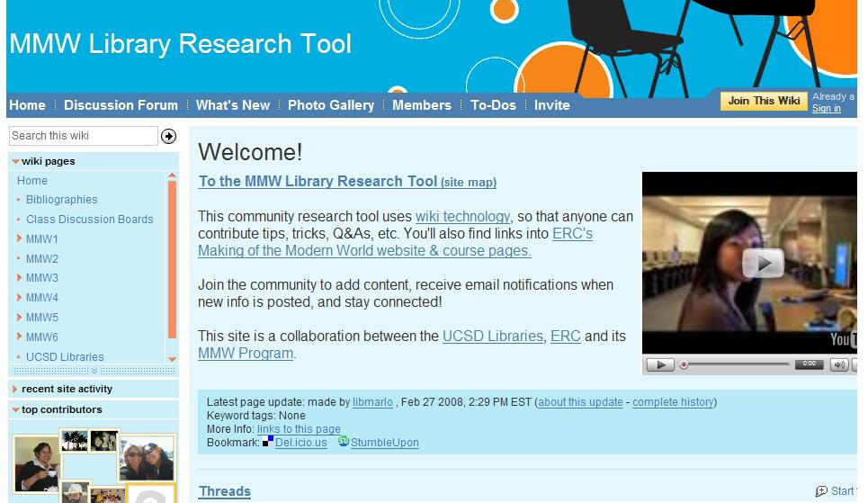Submit search with the arrow icon
The image size is (868, 503).
168,136
